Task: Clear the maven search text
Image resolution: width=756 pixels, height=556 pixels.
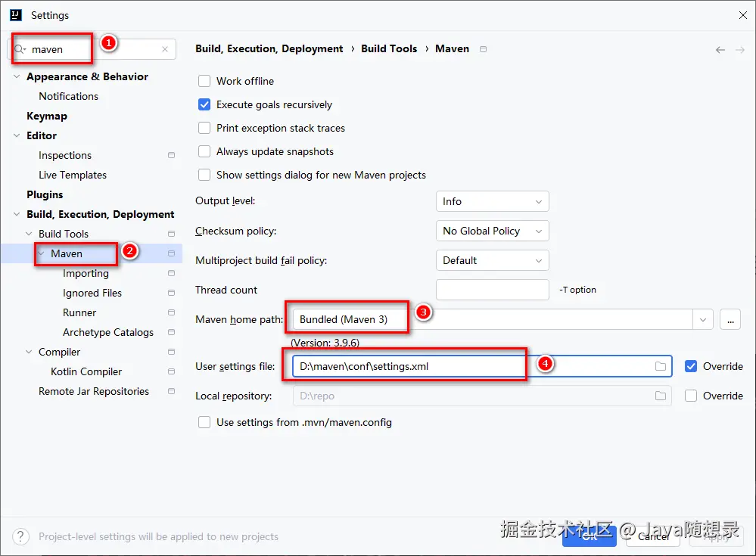Action: [x=165, y=49]
